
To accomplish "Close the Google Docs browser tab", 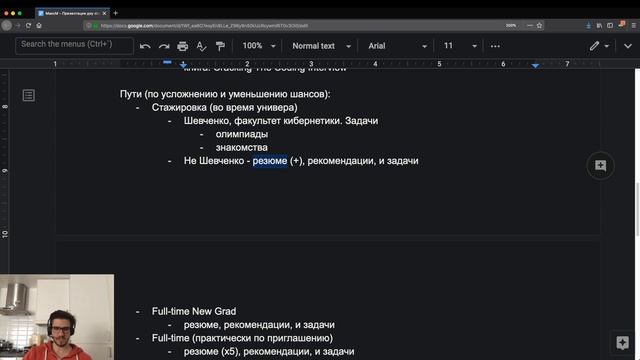I will 104,13.
